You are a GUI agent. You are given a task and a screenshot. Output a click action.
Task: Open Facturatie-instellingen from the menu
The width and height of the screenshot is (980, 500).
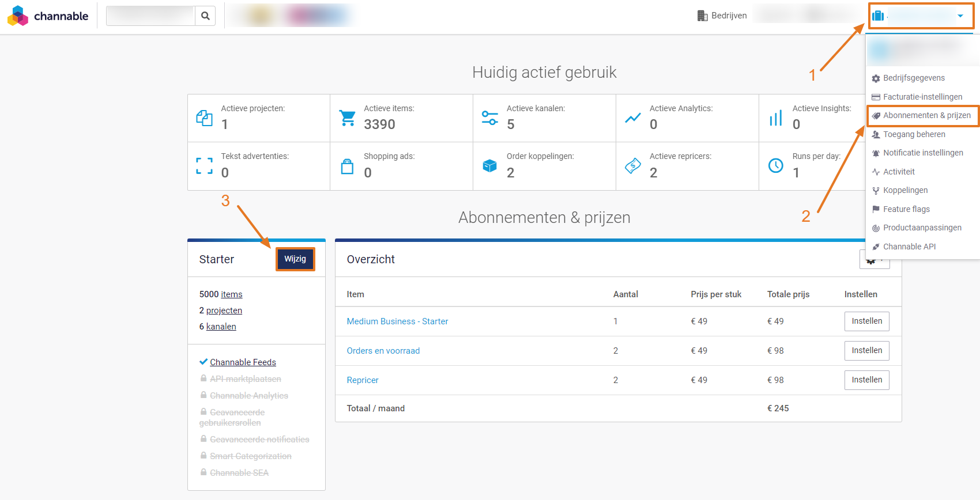[922, 97]
